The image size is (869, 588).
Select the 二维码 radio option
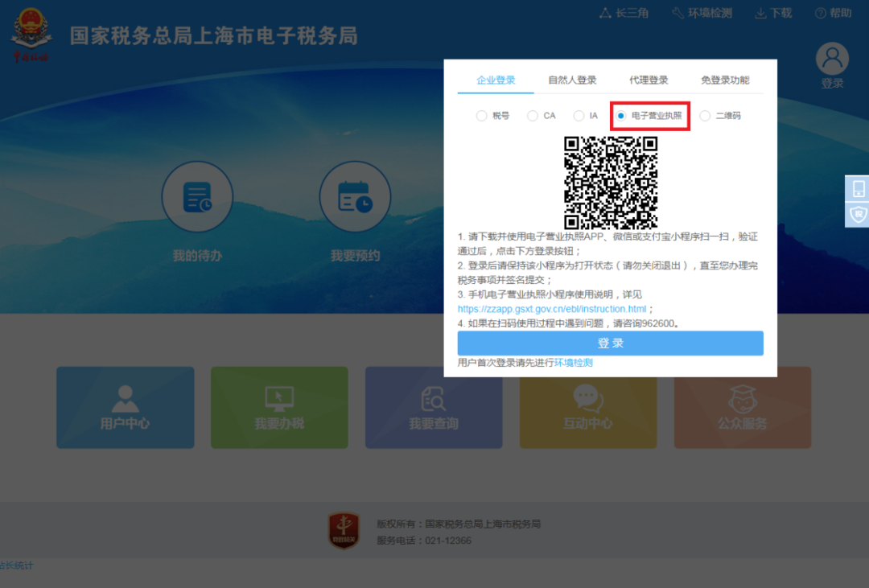(705, 115)
